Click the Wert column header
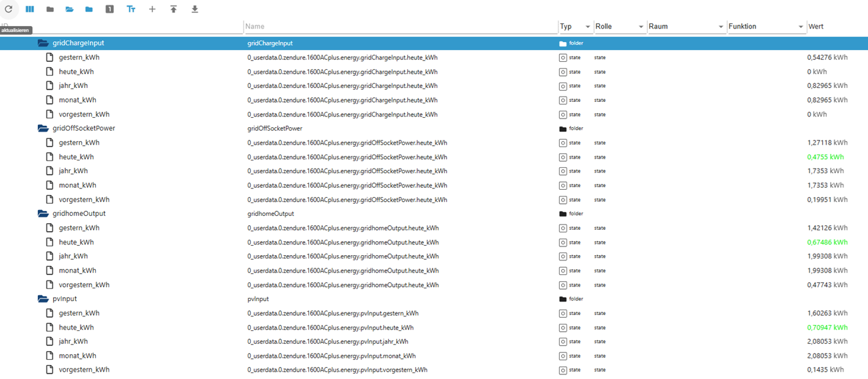The width and height of the screenshot is (868, 379). click(x=815, y=27)
